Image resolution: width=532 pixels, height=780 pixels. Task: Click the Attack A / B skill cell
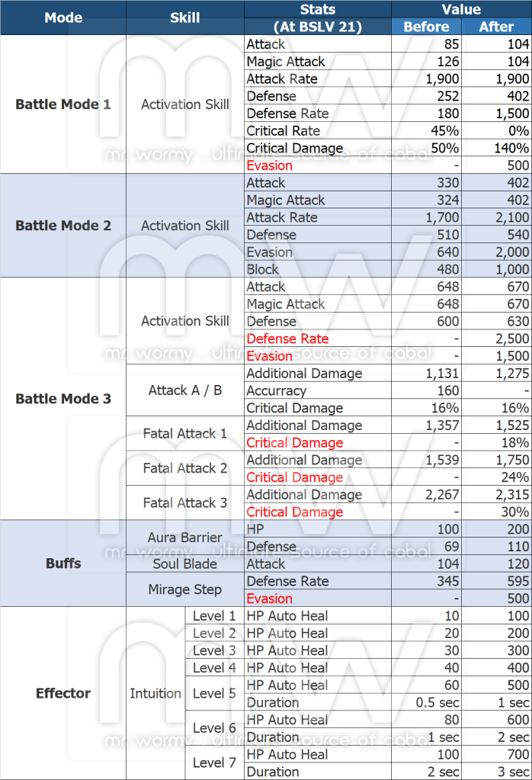coord(185,390)
